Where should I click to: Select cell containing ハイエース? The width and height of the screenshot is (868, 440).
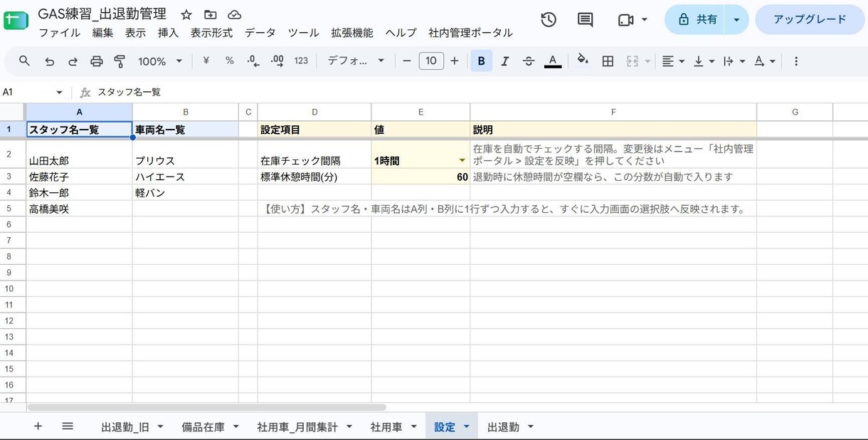185,177
